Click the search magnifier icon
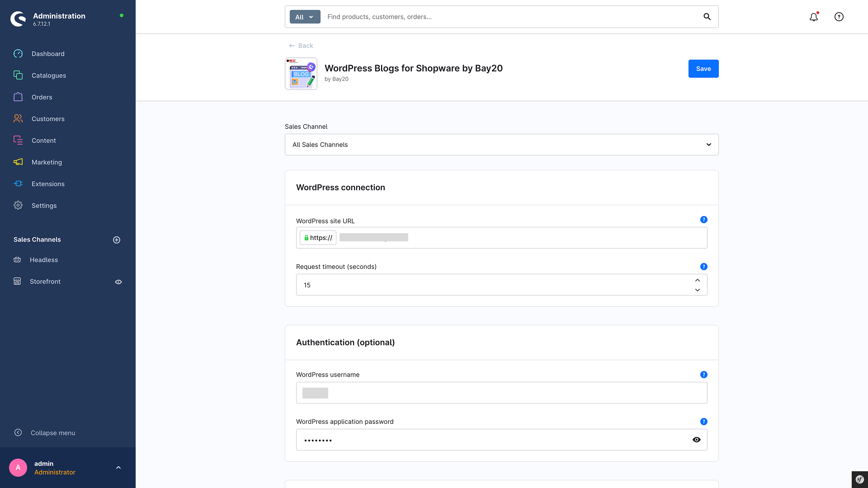This screenshot has width=868, height=488. [x=707, y=17]
